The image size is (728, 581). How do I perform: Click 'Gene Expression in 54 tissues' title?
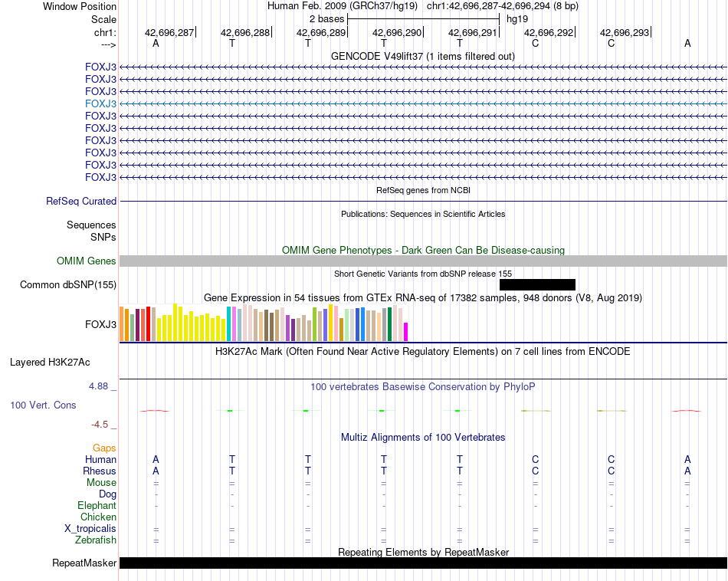coord(423,297)
